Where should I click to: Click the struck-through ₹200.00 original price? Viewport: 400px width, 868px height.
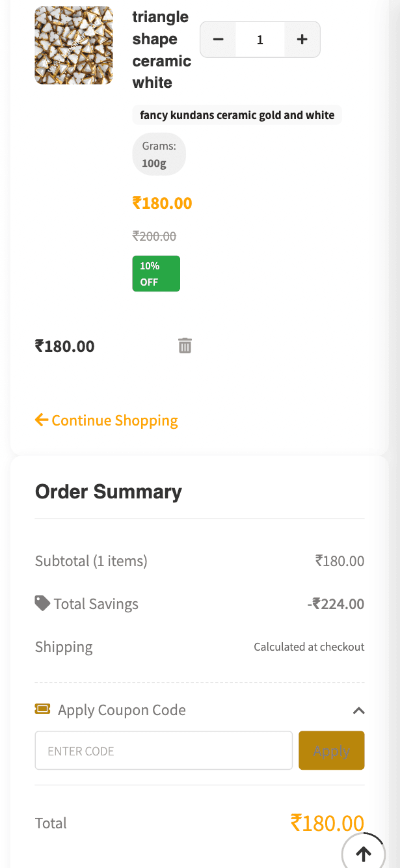154,236
